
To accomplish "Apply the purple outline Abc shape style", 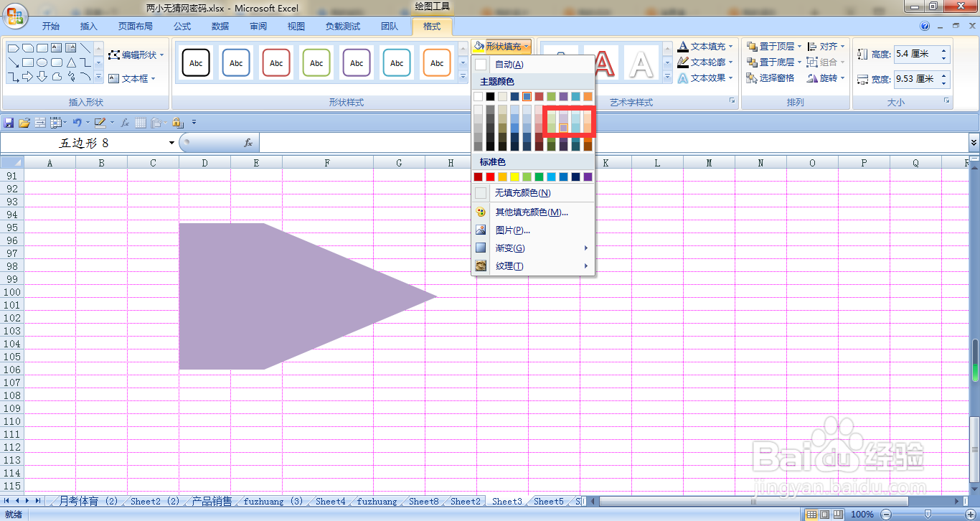I will coord(357,62).
